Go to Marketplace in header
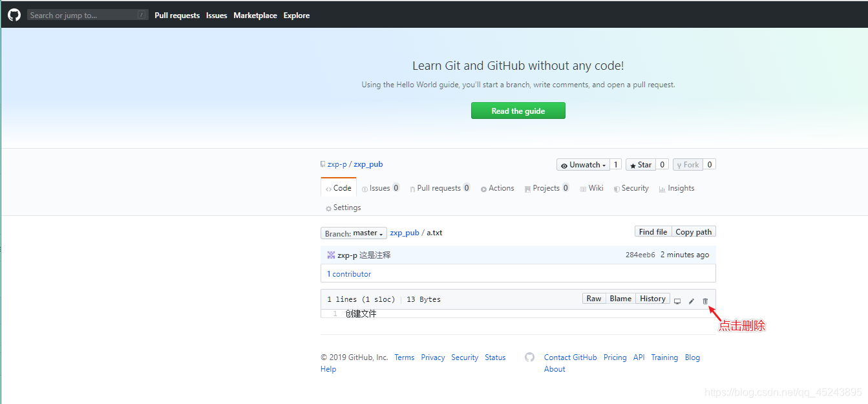Screen dimensions: 868x404 point(255,16)
